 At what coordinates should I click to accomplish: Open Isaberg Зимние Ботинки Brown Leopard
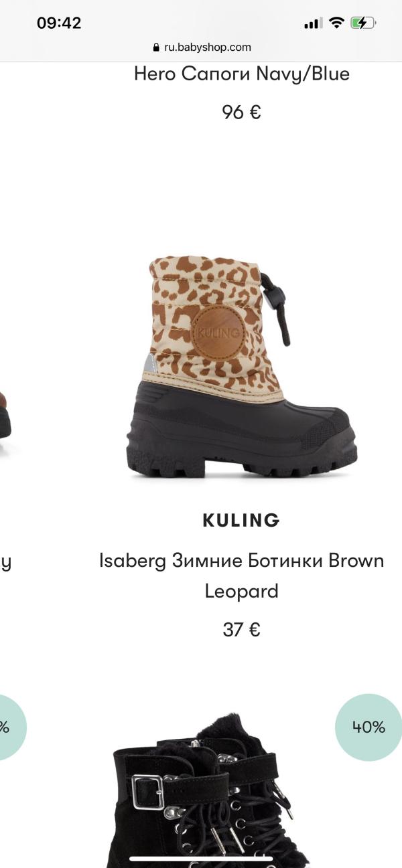point(241,576)
